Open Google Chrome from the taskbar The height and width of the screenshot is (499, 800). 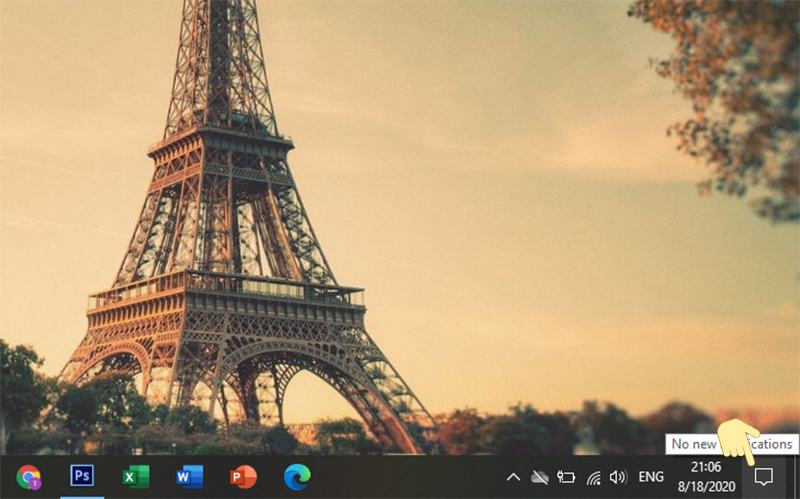[x=28, y=477]
